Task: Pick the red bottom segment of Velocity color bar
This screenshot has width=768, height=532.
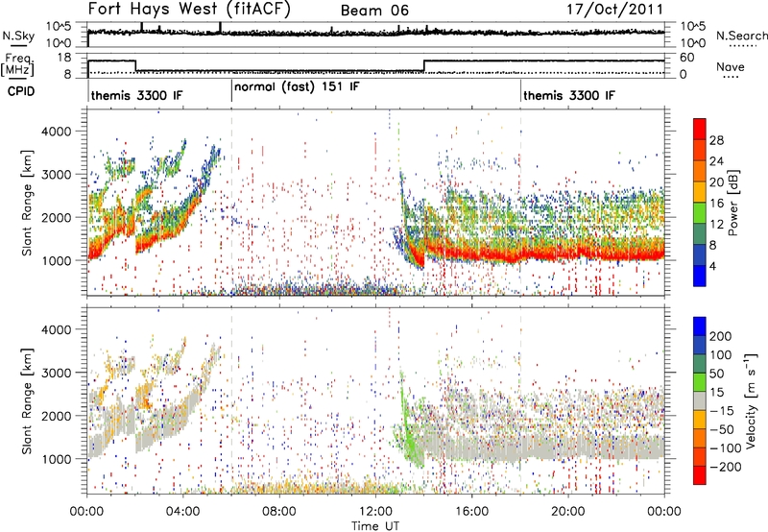Action: pos(700,475)
